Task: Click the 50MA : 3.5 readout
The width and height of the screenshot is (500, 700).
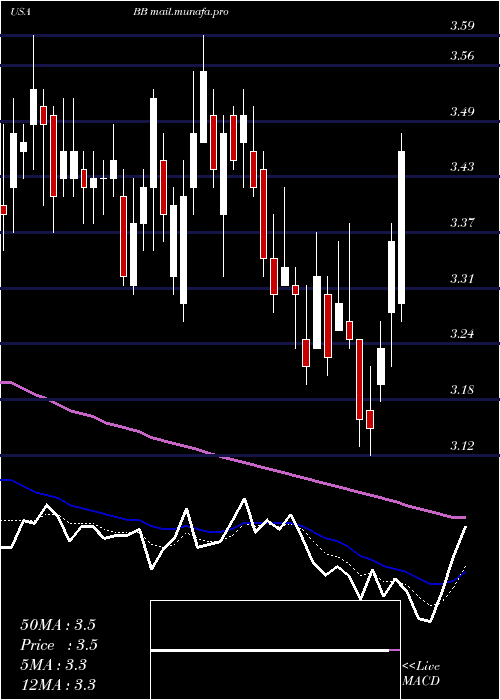Action: (58, 625)
